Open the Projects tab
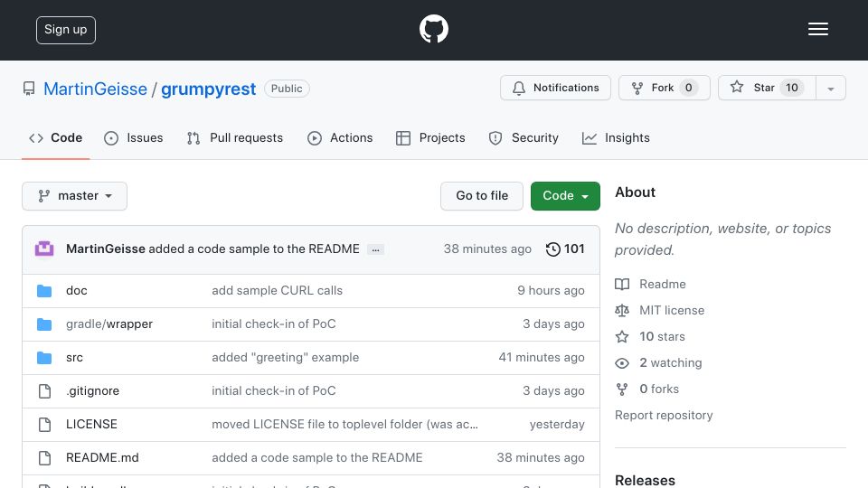The width and height of the screenshot is (868, 488). click(430, 137)
